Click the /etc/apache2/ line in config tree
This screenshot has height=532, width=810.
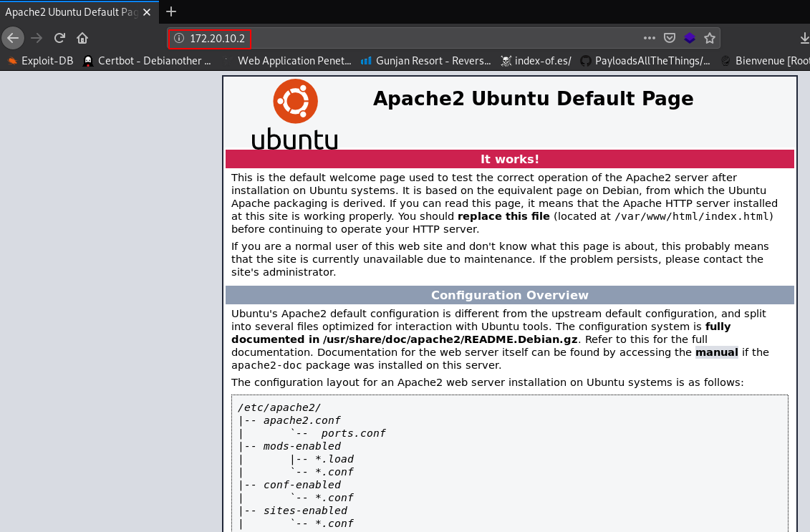click(x=279, y=407)
